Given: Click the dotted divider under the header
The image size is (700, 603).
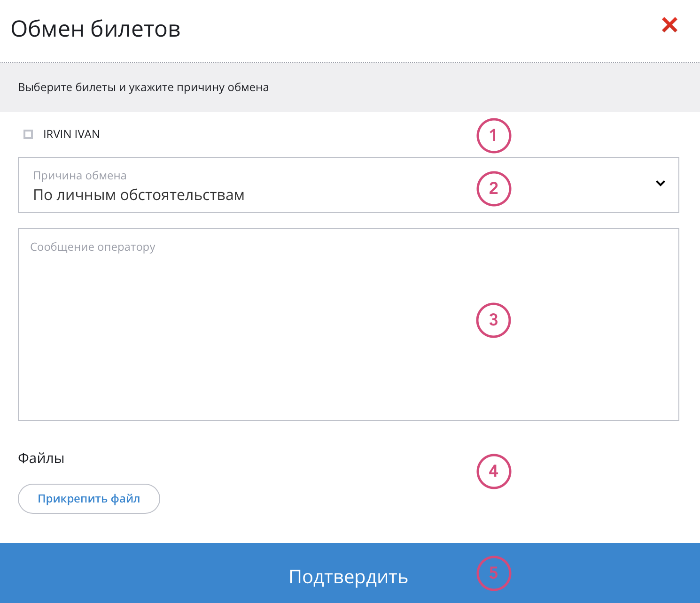Looking at the screenshot, I should click(350, 62).
